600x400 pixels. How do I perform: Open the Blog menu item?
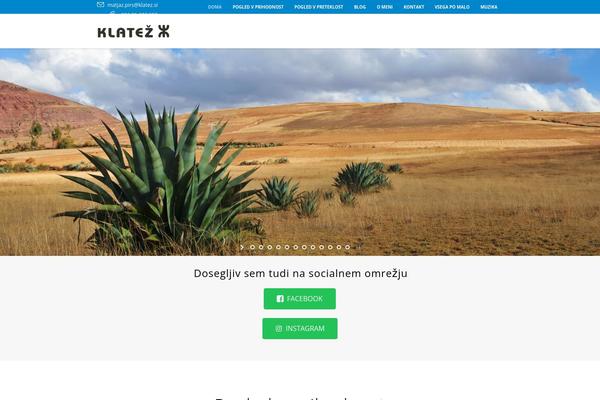(x=360, y=7)
